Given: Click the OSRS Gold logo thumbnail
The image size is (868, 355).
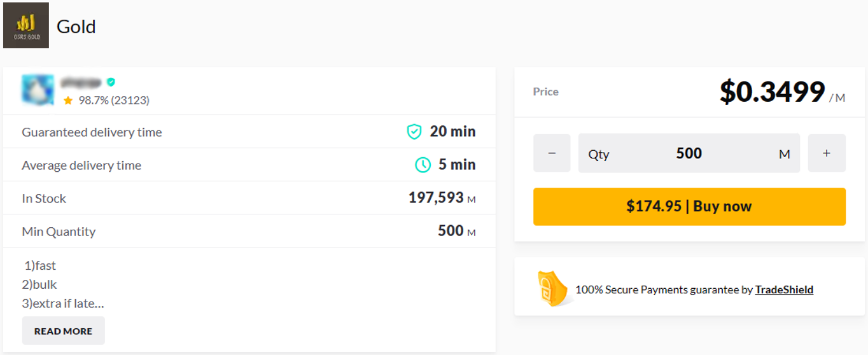Looking at the screenshot, I should tap(26, 25).
